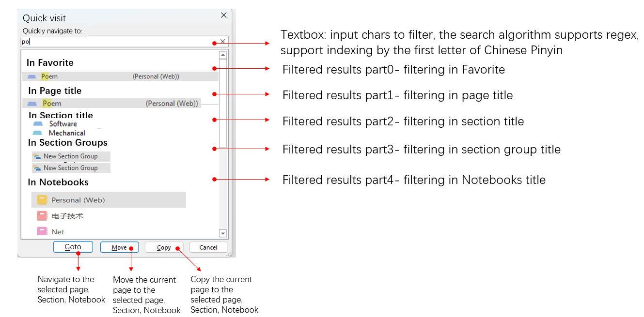Click the second New Section Group icon
This screenshot has width=644, height=317.
pyautogui.click(x=36, y=167)
